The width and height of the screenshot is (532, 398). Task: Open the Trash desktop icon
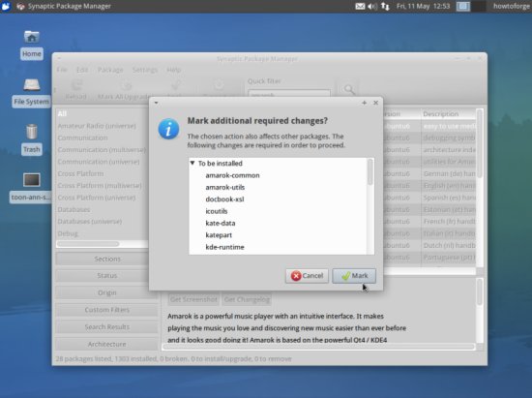pyautogui.click(x=32, y=139)
